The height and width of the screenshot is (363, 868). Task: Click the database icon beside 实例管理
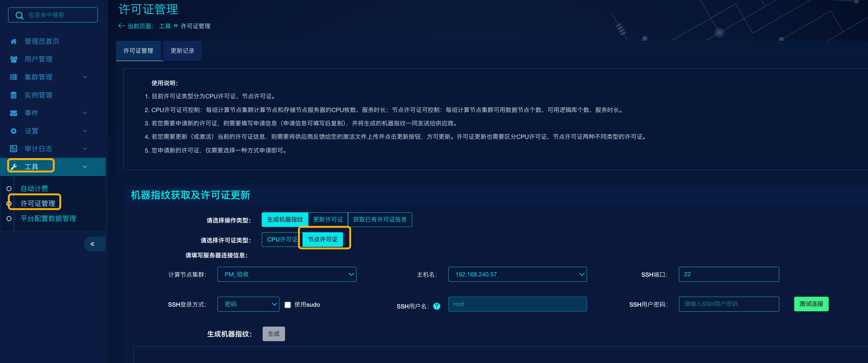pos(13,95)
